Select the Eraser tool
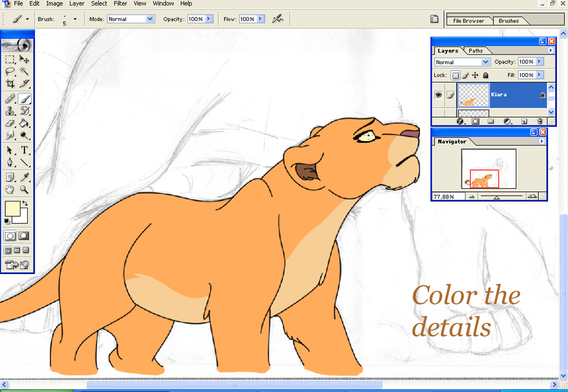 click(x=10, y=123)
